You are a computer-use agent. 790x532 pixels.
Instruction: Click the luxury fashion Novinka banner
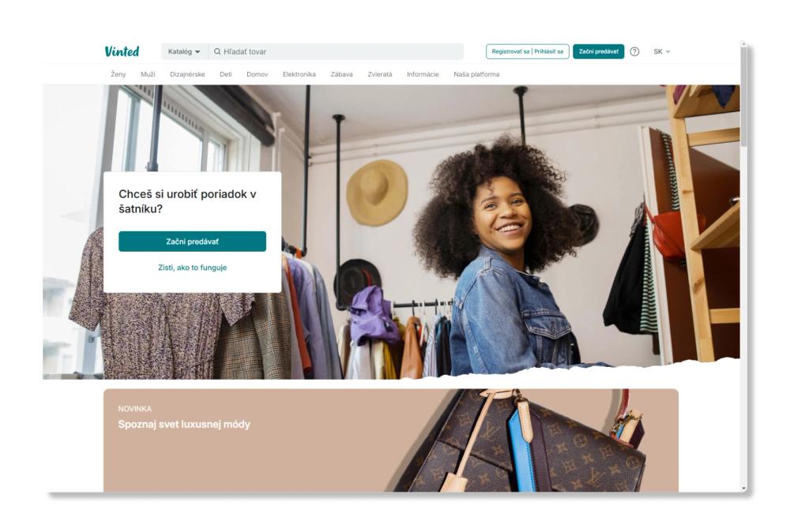click(x=390, y=440)
